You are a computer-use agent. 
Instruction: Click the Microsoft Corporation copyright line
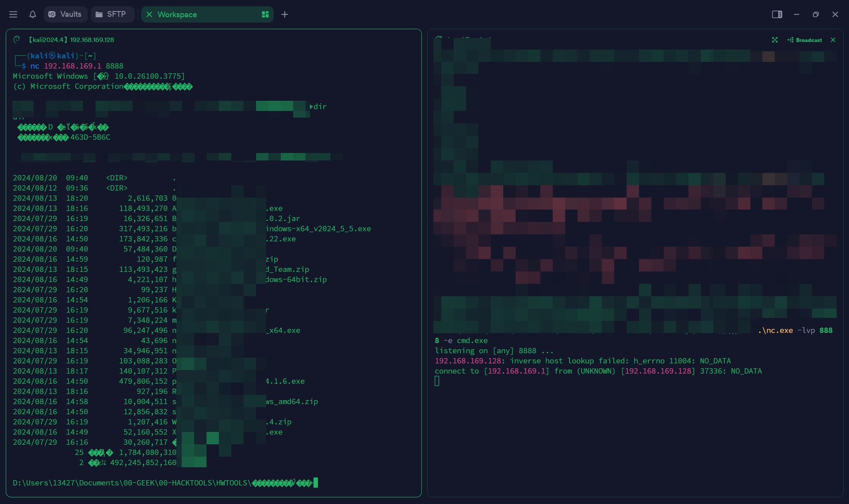[103, 86]
